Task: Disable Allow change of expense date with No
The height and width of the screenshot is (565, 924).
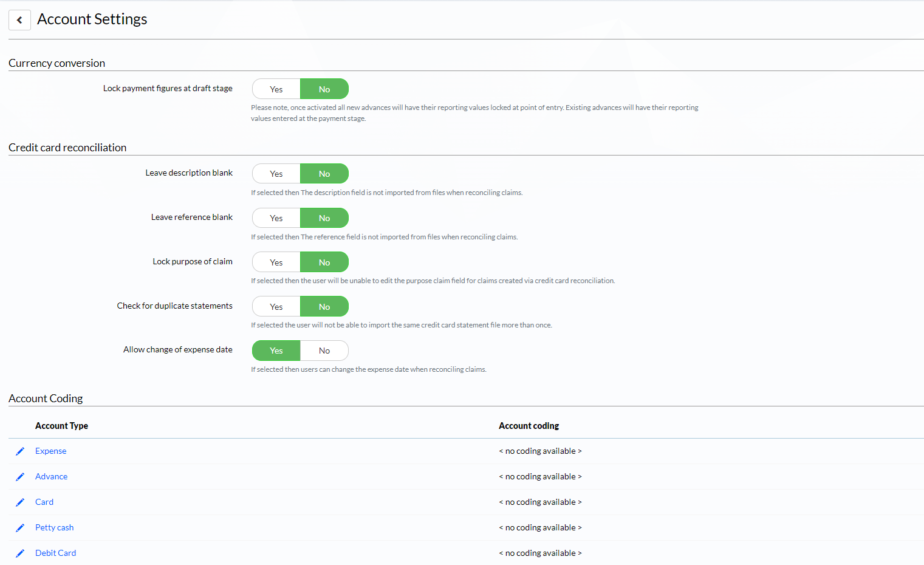Action: [324, 351]
